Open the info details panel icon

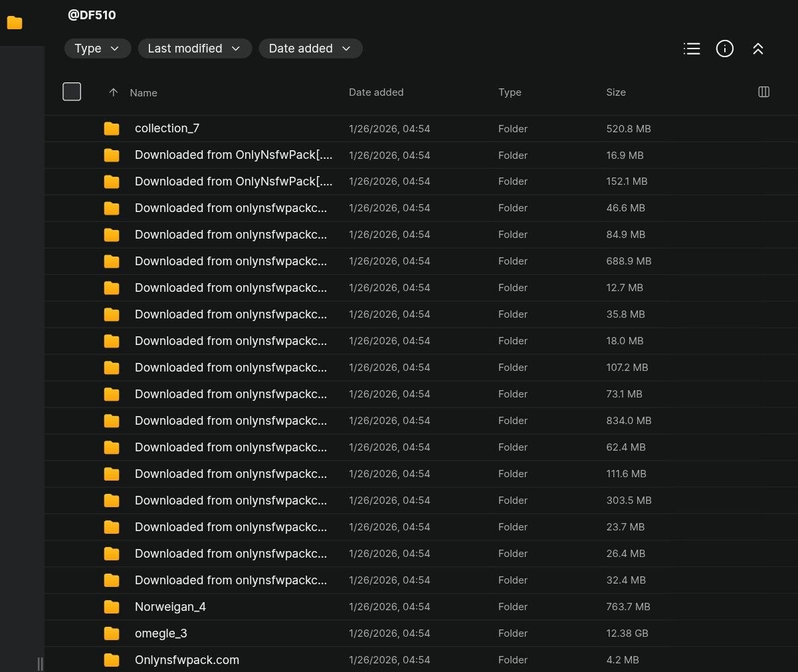[725, 49]
